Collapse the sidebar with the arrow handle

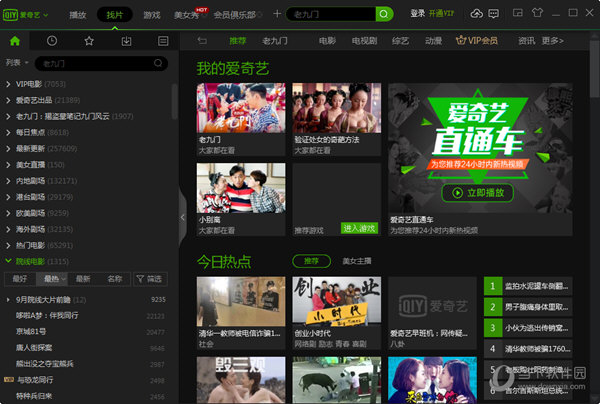click(x=183, y=217)
